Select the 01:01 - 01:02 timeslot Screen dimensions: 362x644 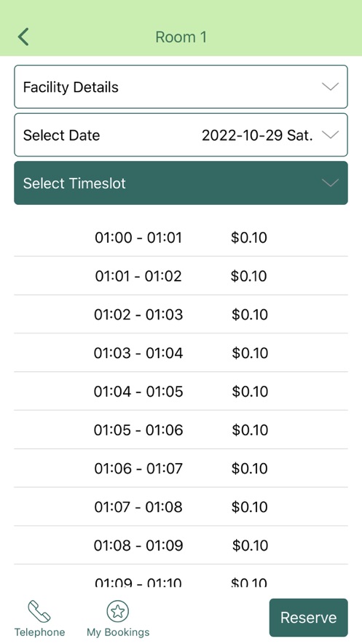(181, 276)
